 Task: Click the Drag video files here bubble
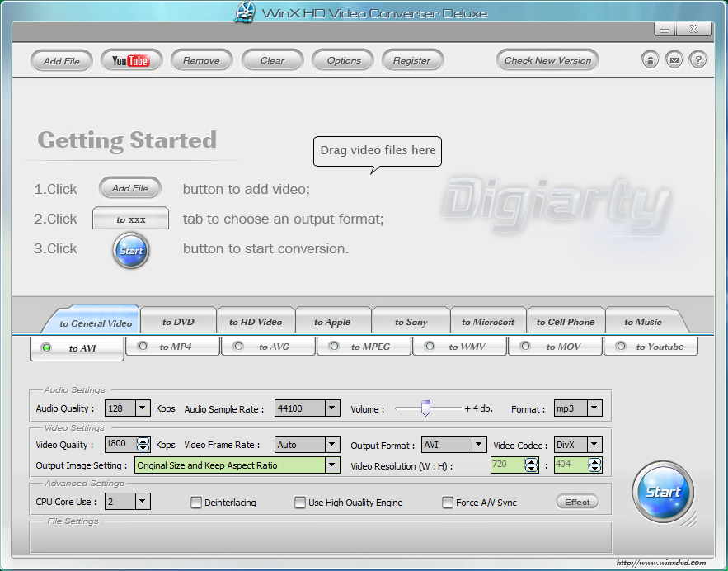pyautogui.click(x=378, y=150)
